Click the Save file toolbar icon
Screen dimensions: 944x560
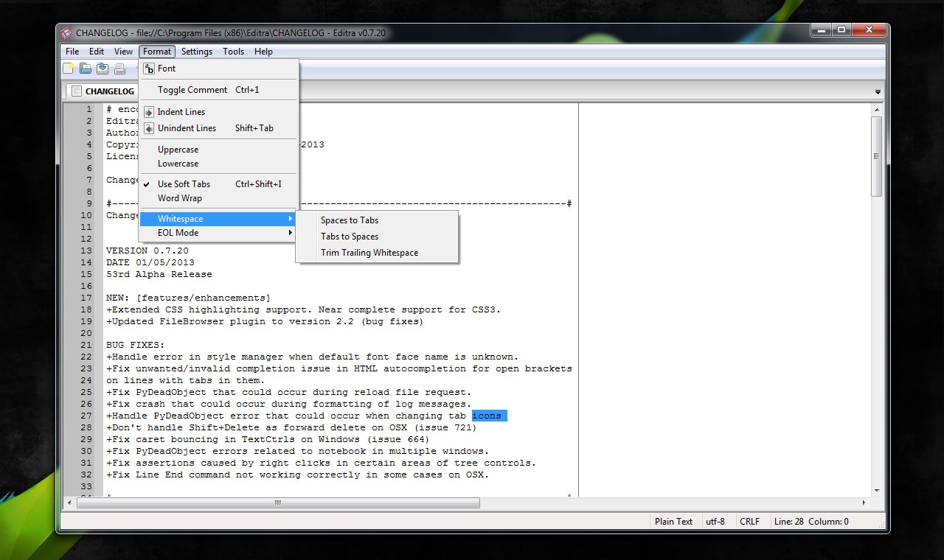click(103, 69)
